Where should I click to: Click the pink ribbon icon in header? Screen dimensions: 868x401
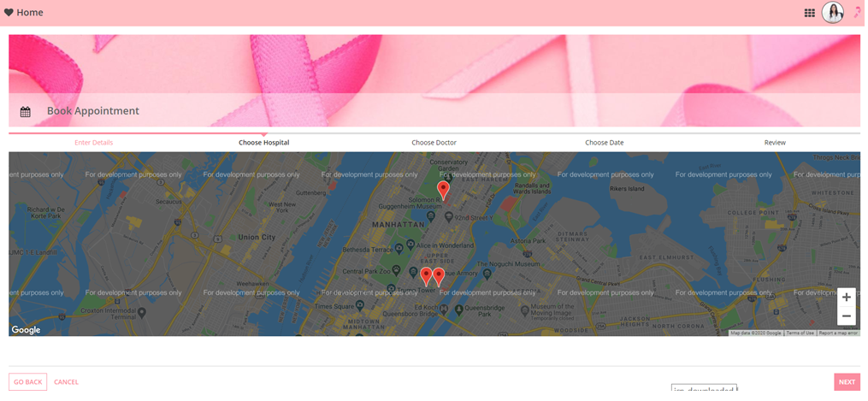click(858, 12)
